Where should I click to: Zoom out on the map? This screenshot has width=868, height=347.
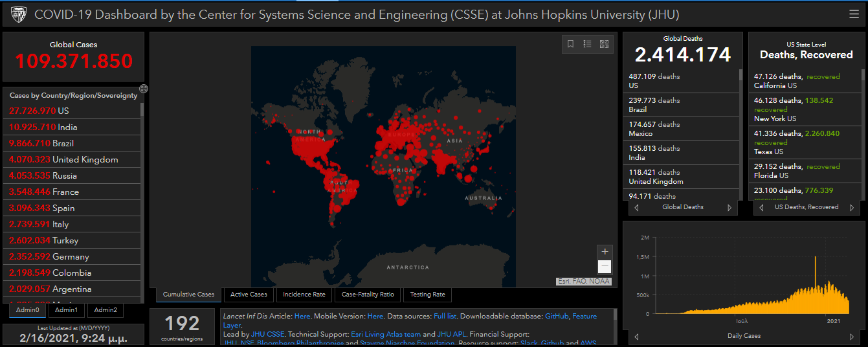605,267
